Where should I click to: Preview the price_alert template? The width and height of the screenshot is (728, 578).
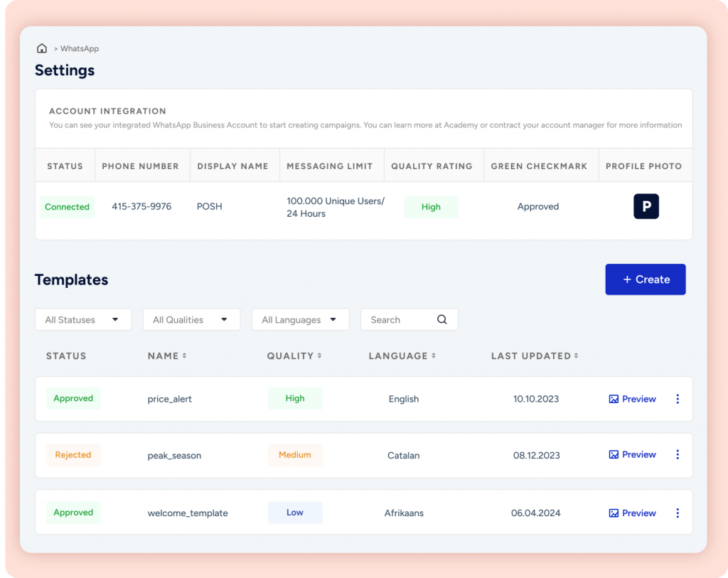(632, 399)
